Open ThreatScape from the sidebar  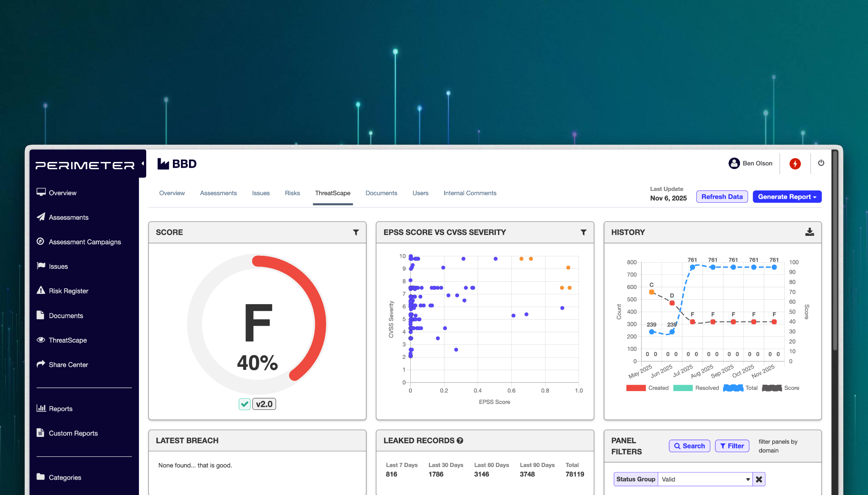coord(68,340)
